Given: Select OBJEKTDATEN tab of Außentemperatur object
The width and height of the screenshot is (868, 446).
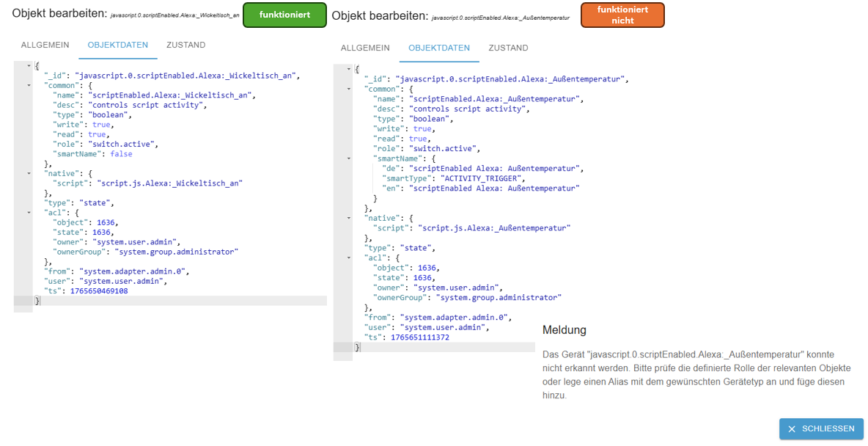Looking at the screenshot, I should tap(439, 48).
